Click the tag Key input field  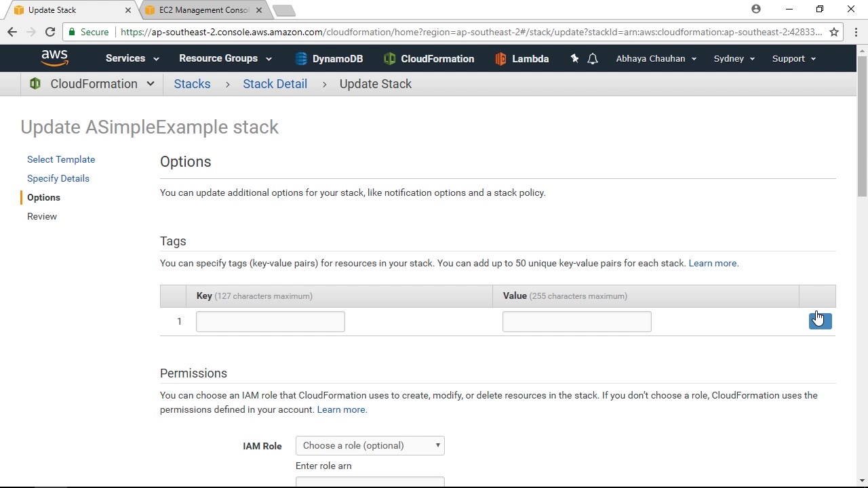(271, 321)
